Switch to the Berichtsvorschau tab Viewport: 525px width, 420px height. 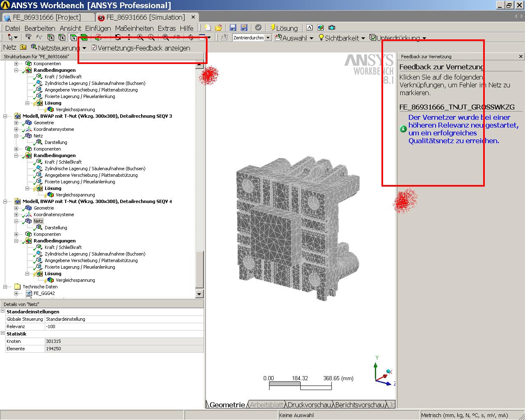click(x=360, y=405)
